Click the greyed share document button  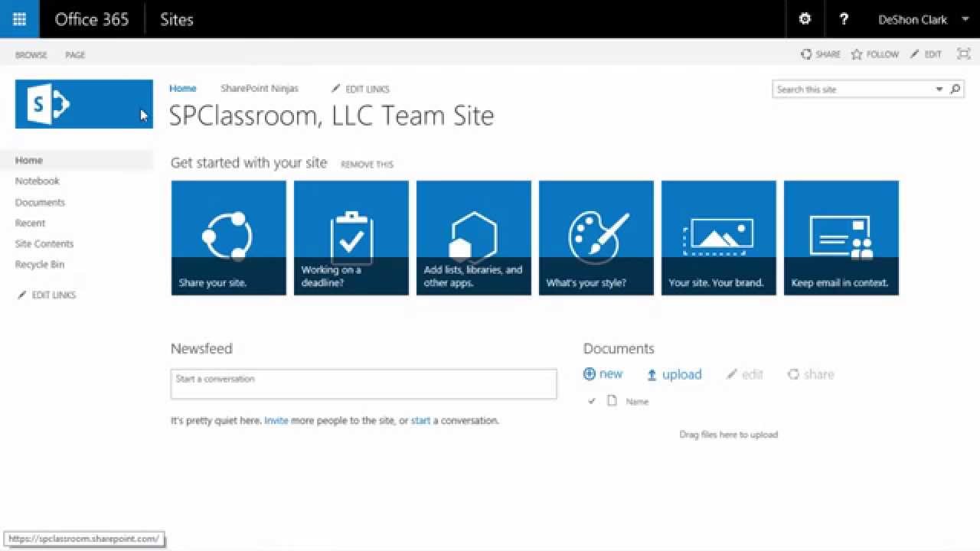coord(811,374)
